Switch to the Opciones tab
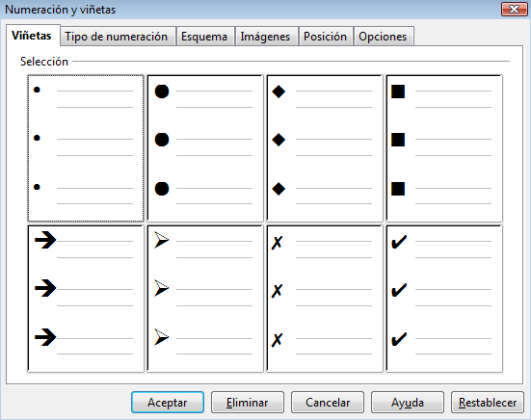This screenshot has width=531, height=420. point(383,37)
